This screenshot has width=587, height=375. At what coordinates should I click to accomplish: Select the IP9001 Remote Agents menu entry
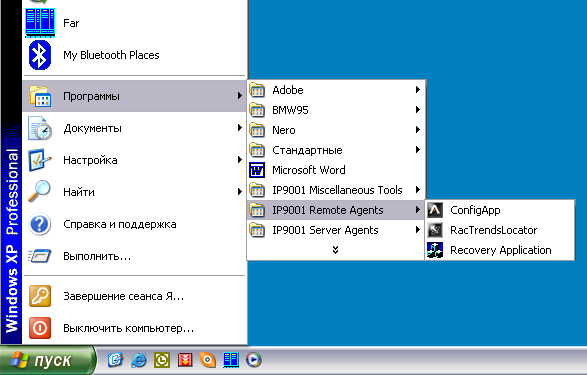(x=336, y=210)
